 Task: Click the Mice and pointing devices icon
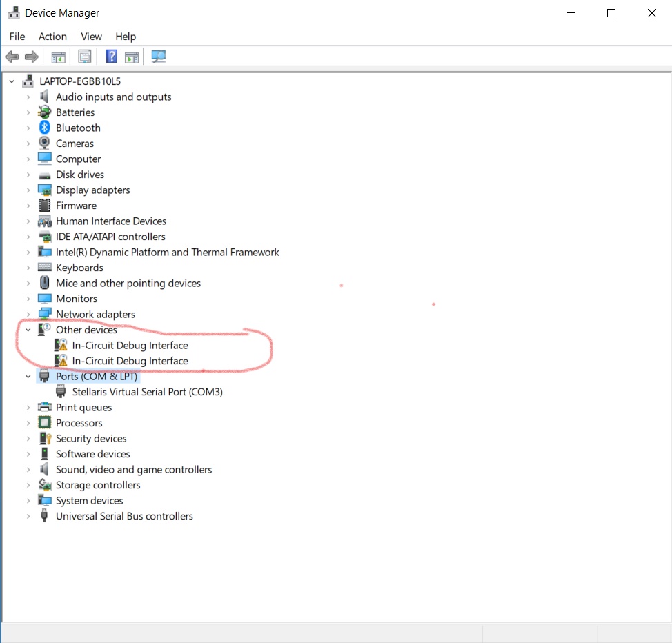pyautogui.click(x=45, y=283)
